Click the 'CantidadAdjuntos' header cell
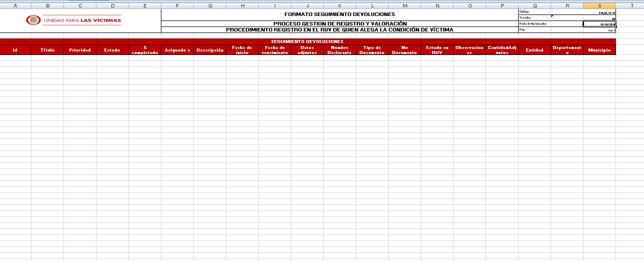644x261 pixels. 502,50
